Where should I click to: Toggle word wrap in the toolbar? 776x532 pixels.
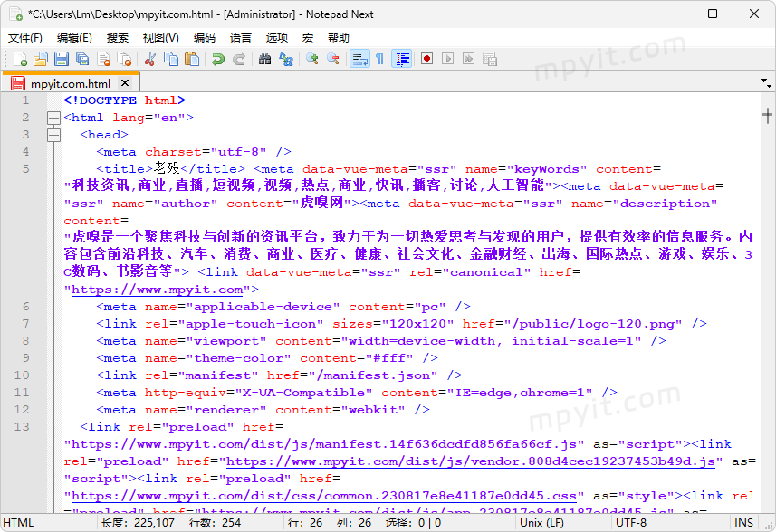click(359, 59)
